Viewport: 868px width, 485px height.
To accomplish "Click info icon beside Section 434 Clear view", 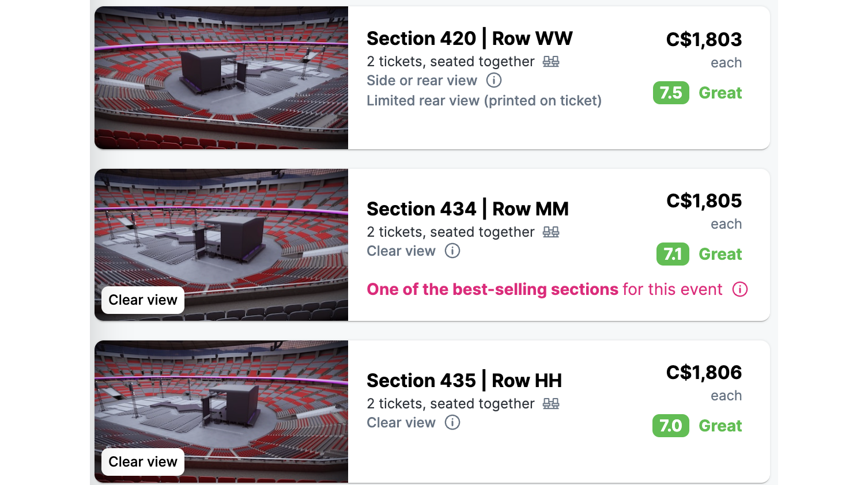I will (452, 251).
